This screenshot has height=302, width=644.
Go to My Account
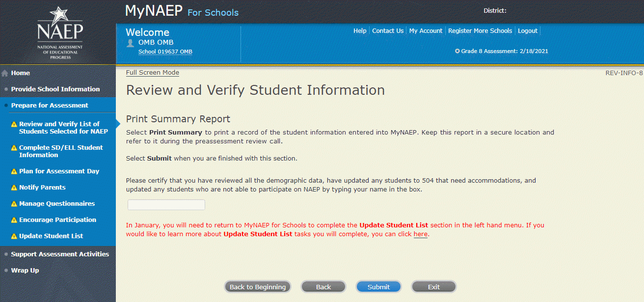coord(426,31)
